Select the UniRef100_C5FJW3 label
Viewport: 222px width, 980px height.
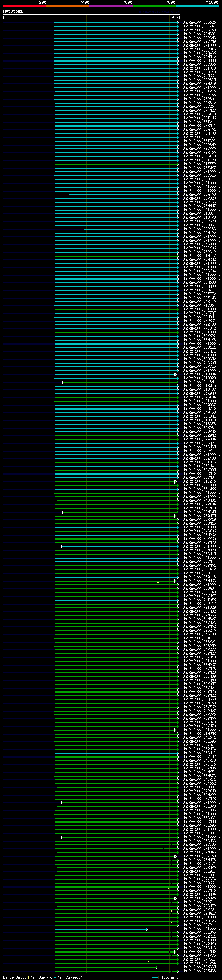coord(199,298)
